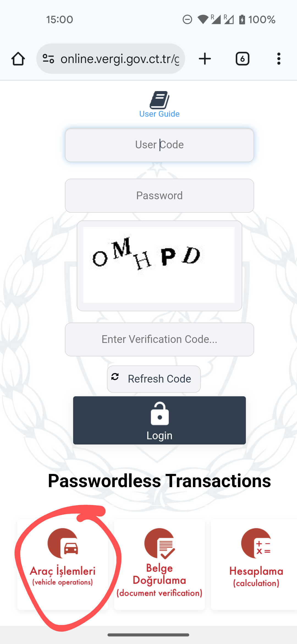This screenshot has height=644, width=297.
Task: Tap the padlock icon on Login
Action: point(159,414)
